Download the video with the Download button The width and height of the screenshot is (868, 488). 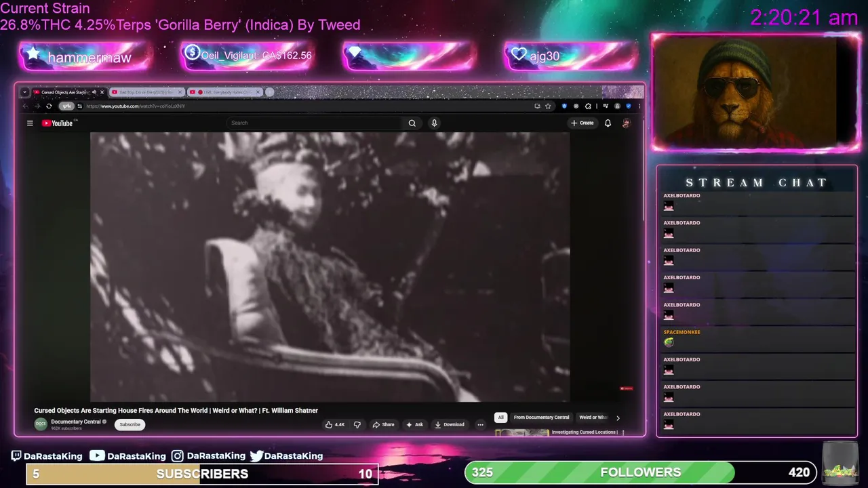coord(450,424)
